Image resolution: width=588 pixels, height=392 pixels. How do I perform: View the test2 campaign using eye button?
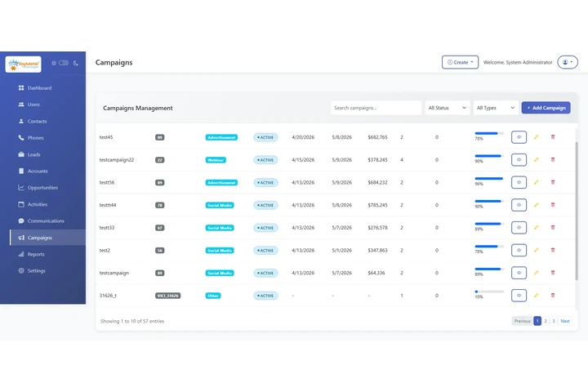tap(519, 250)
